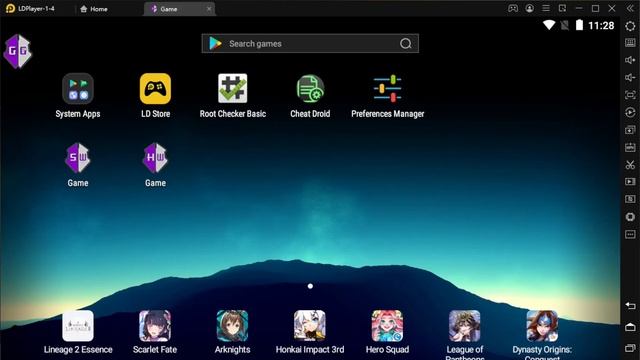Viewport: 640px width, 360px height.
Task: Click the page indicator dot
Action: [x=310, y=286]
